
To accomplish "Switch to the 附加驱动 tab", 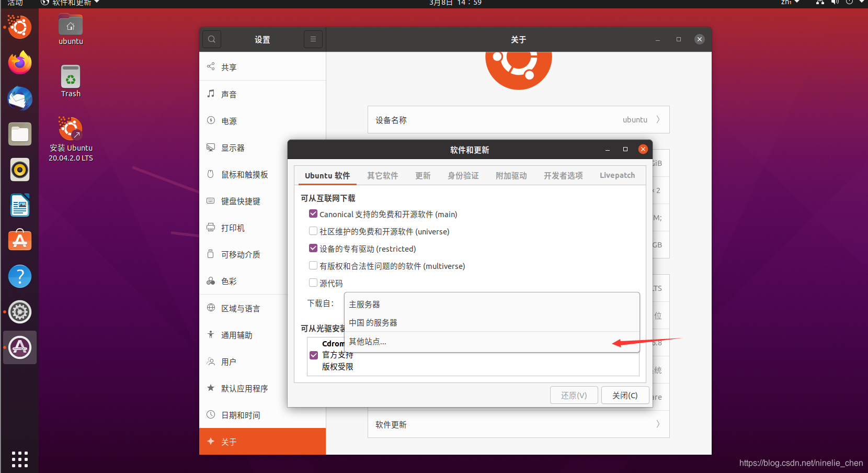I will (511, 176).
